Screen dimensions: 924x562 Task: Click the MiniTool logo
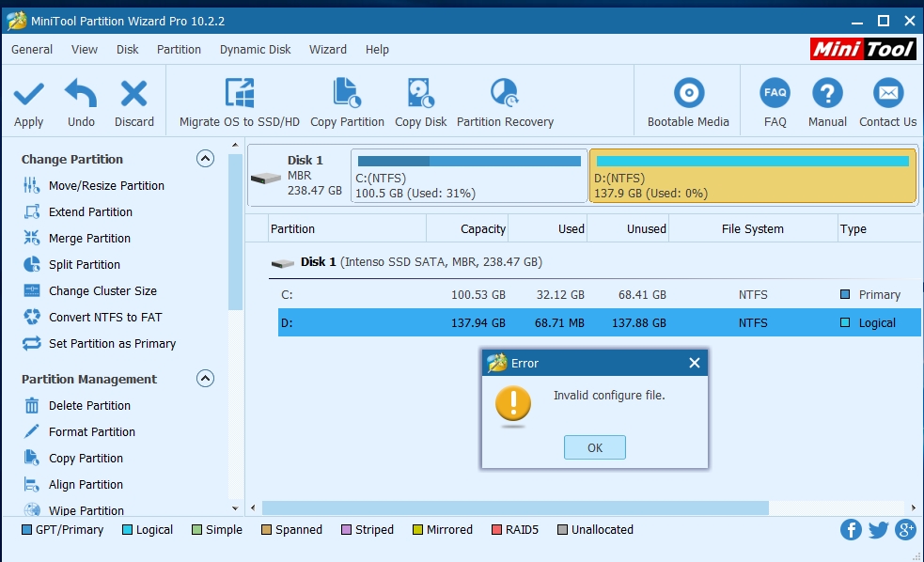pos(863,49)
